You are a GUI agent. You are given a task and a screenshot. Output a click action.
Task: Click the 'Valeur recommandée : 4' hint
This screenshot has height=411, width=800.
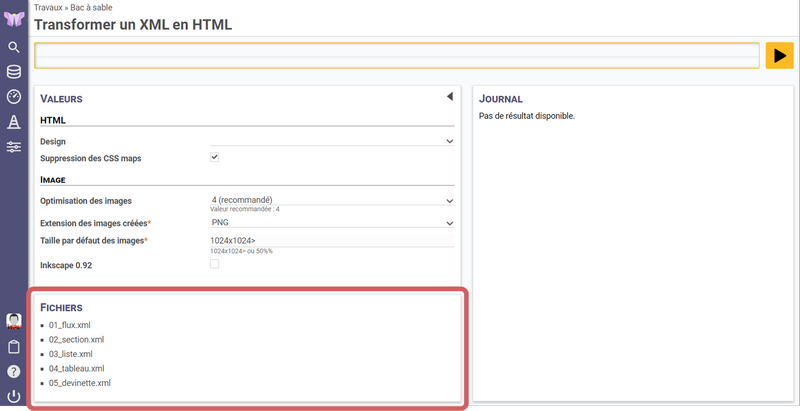point(245,209)
